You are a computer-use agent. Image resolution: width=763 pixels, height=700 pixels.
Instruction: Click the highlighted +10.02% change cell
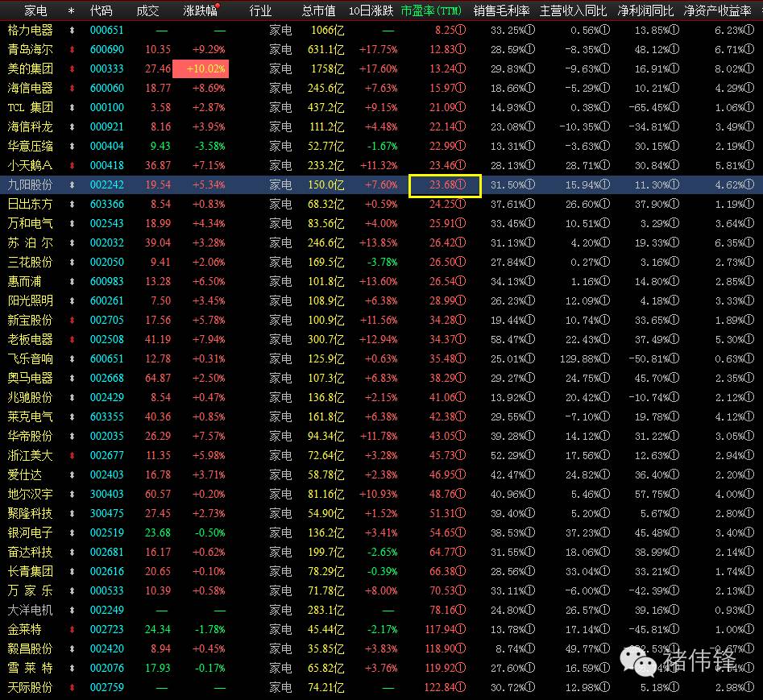[201, 68]
